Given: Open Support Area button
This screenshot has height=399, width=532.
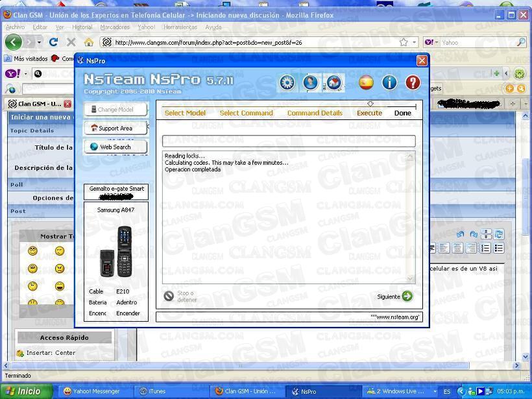Looking at the screenshot, I should [x=115, y=128].
